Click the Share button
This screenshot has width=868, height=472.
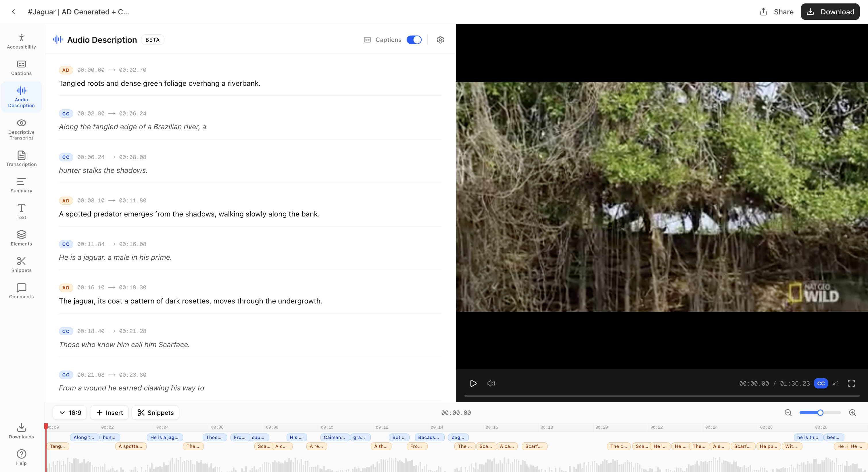click(x=776, y=11)
